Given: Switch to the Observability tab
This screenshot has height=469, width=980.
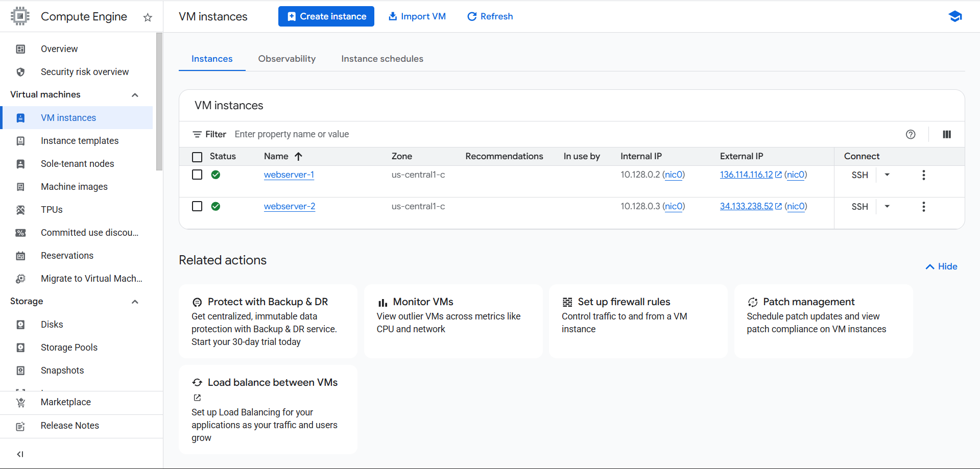Looking at the screenshot, I should (286, 59).
